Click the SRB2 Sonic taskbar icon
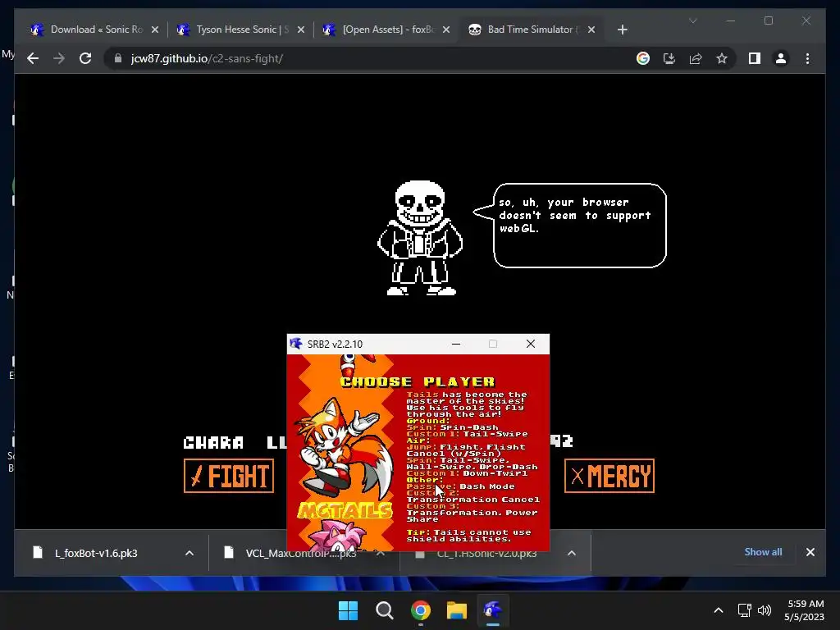The image size is (840, 630). 493,610
